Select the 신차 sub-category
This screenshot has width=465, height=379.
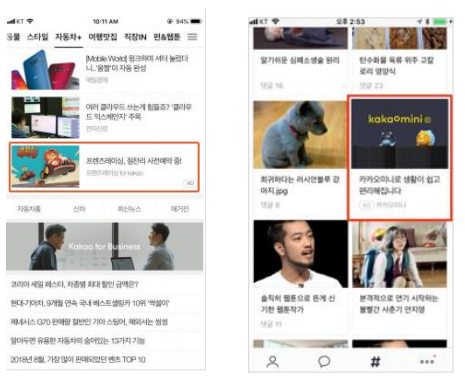(x=79, y=209)
